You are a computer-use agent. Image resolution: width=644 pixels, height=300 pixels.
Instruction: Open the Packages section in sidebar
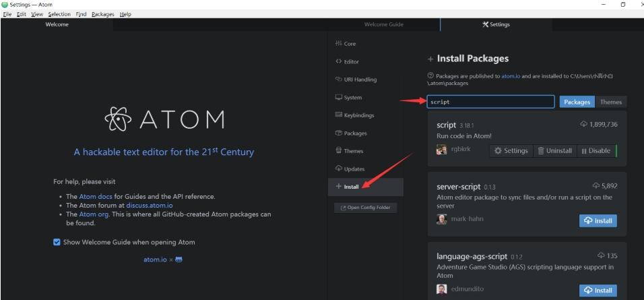pyautogui.click(x=351, y=133)
